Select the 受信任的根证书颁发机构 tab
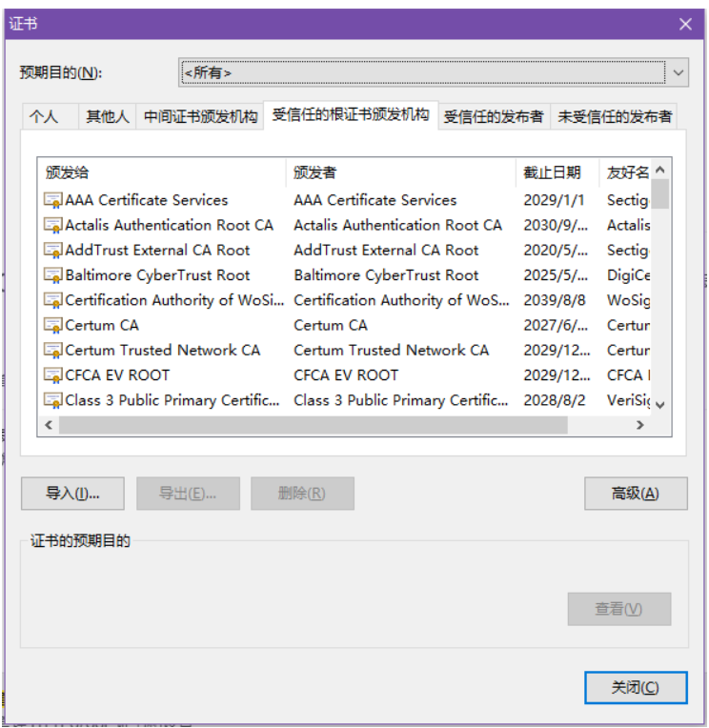Viewport: 709px width, 728px height. tap(351, 114)
